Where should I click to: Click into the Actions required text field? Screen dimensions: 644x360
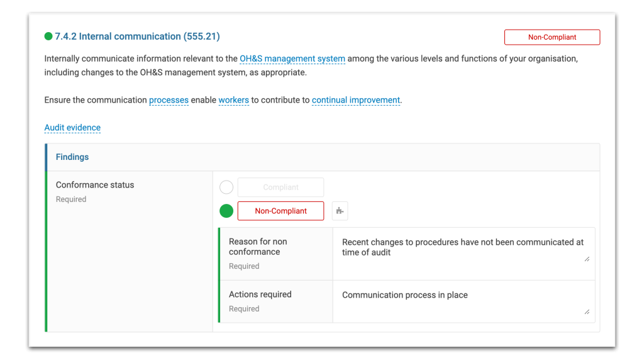click(464, 301)
